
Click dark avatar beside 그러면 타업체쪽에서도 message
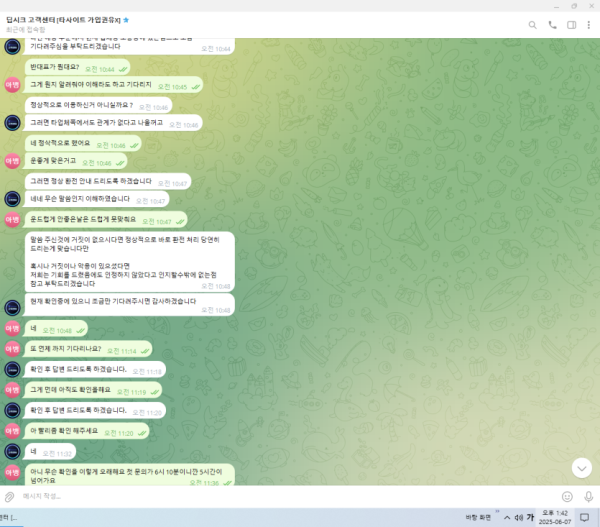pos(12,123)
